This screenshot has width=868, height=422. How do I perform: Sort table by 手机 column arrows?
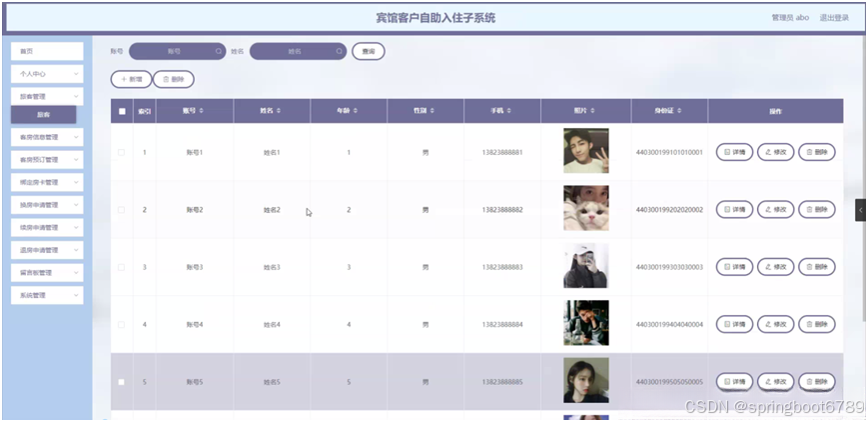point(508,111)
